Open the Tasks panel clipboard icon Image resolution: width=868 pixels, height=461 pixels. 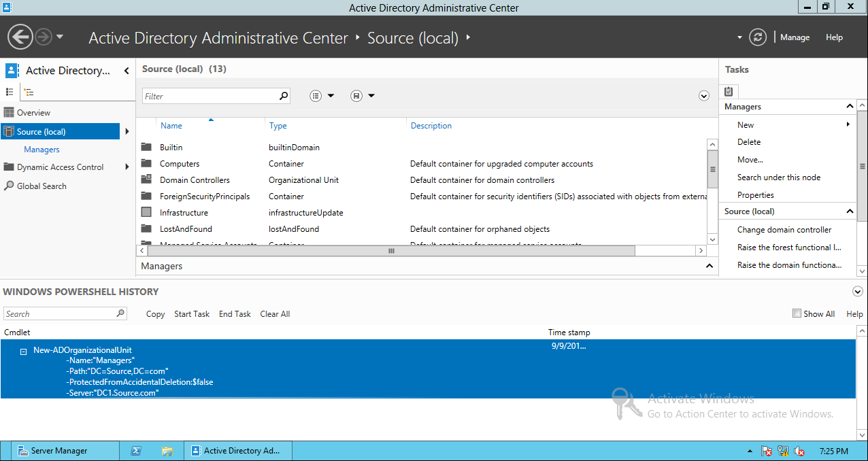(728, 91)
